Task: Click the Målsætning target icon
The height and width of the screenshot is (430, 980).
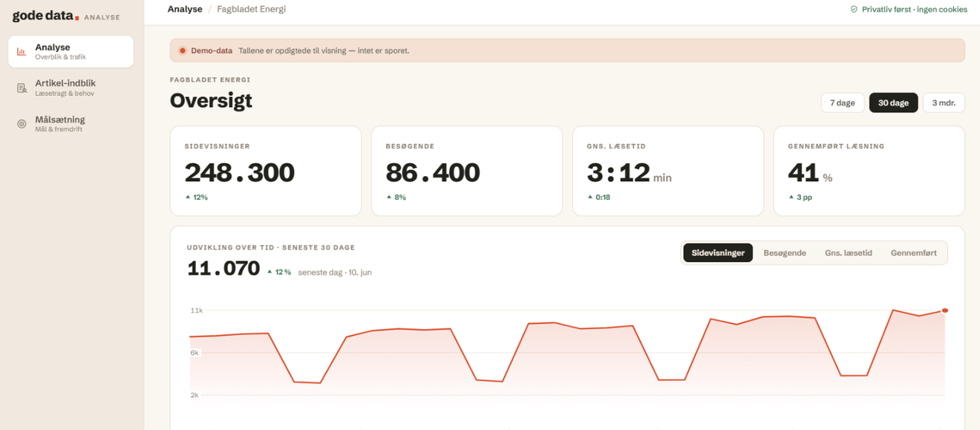Action: pyautogui.click(x=22, y=124)
